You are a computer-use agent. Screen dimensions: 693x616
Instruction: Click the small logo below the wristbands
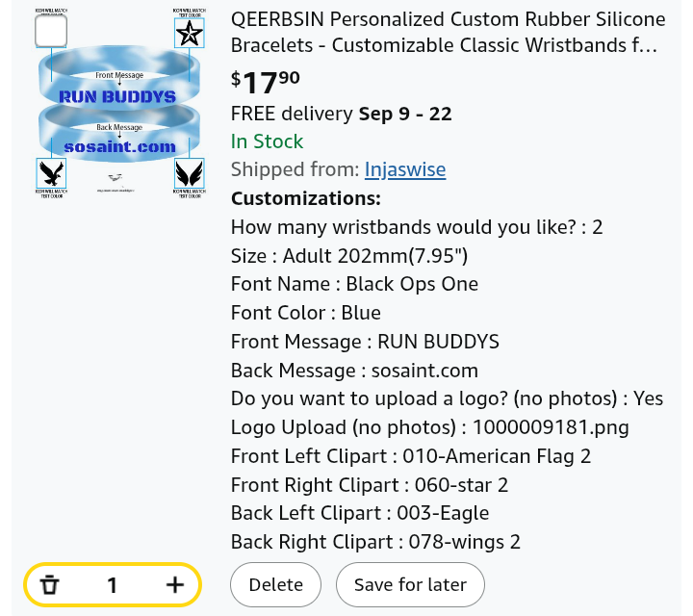pyautogui.click(x=115, y=177)
